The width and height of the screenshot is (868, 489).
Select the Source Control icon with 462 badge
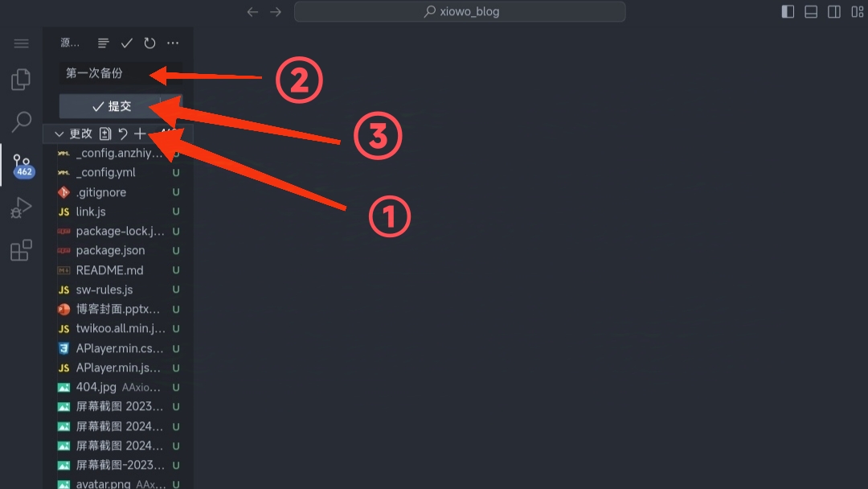click(23, 166)
